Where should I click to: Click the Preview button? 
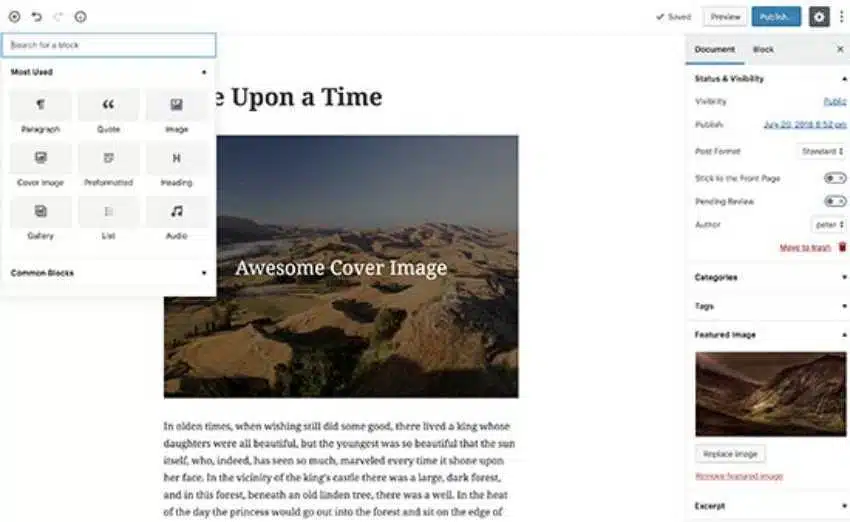tap(725, 17)
